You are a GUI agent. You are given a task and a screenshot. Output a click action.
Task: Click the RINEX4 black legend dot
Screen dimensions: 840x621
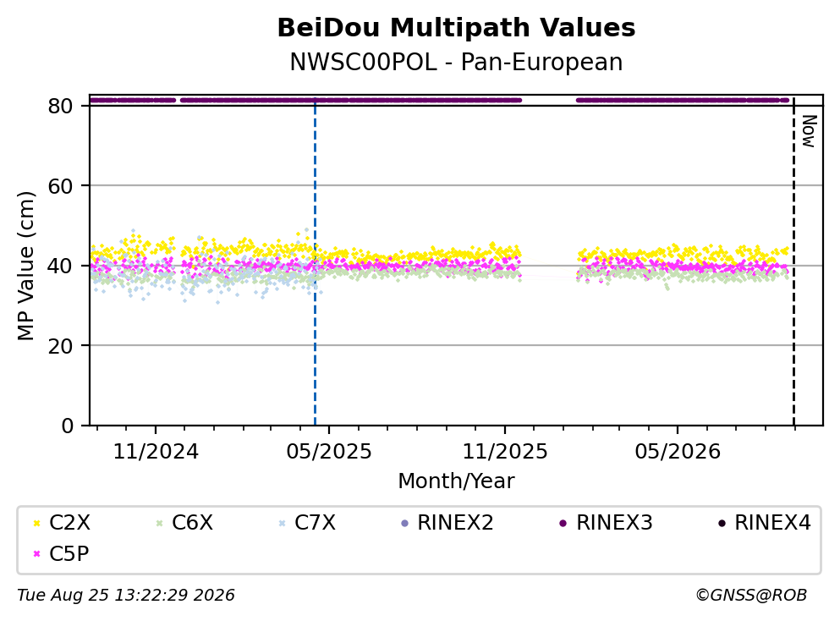pyautogui.click(x=722, y=523)
